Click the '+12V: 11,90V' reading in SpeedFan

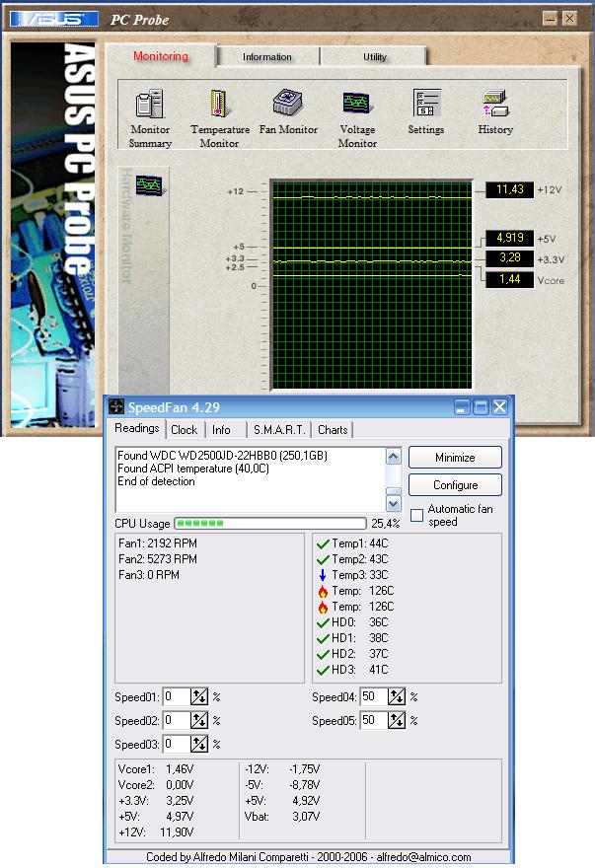(156, 832)
